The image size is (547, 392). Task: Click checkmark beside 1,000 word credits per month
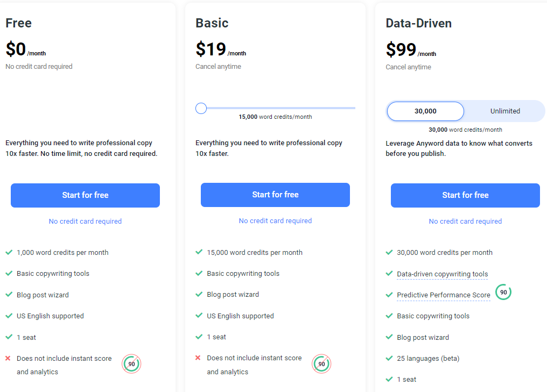pyautogui.click(x=9, y=252)
